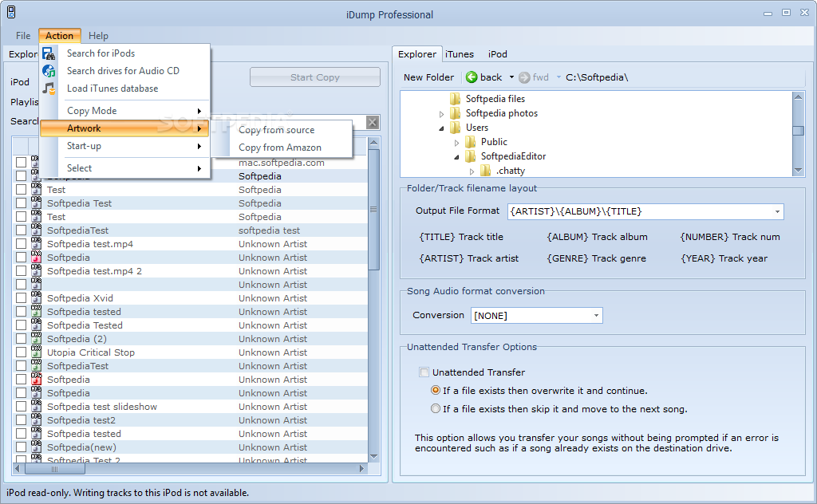
Task: Collapse the Users tree node
Action: point(441,128)
